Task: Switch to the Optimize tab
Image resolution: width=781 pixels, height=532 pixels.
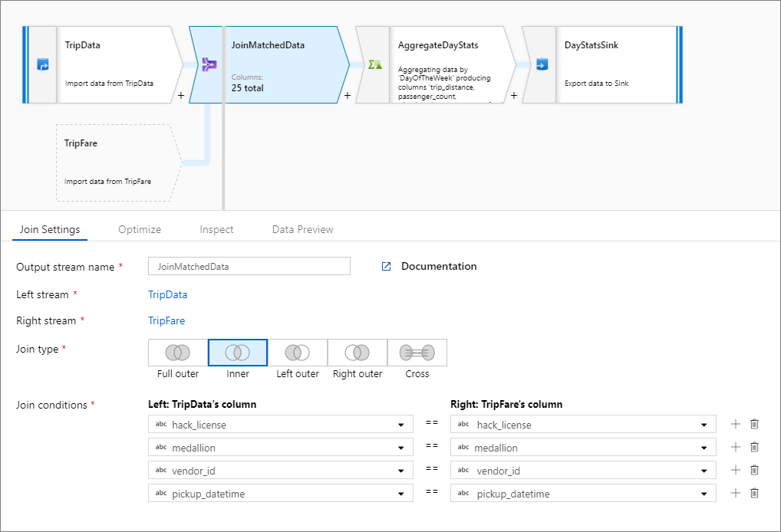Action: 140,228
